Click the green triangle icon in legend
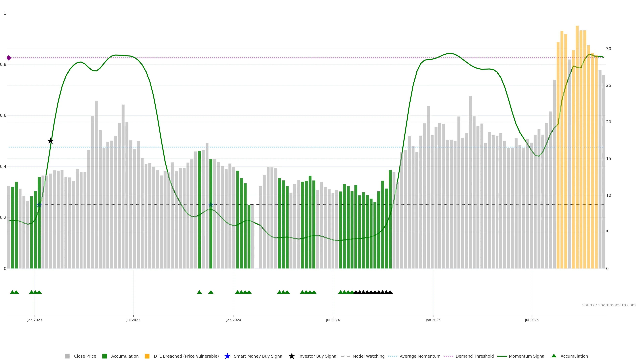 tap(554, 356)
